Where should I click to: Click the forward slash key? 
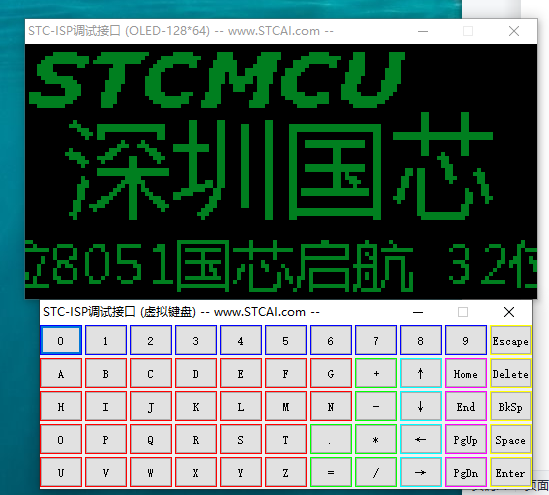(376, 472)
